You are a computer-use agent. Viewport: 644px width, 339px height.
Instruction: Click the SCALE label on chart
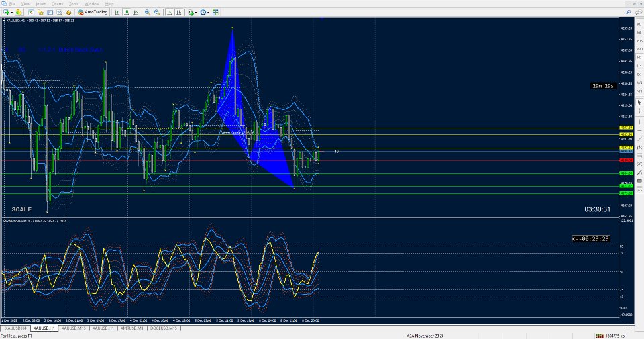(21, 209)
